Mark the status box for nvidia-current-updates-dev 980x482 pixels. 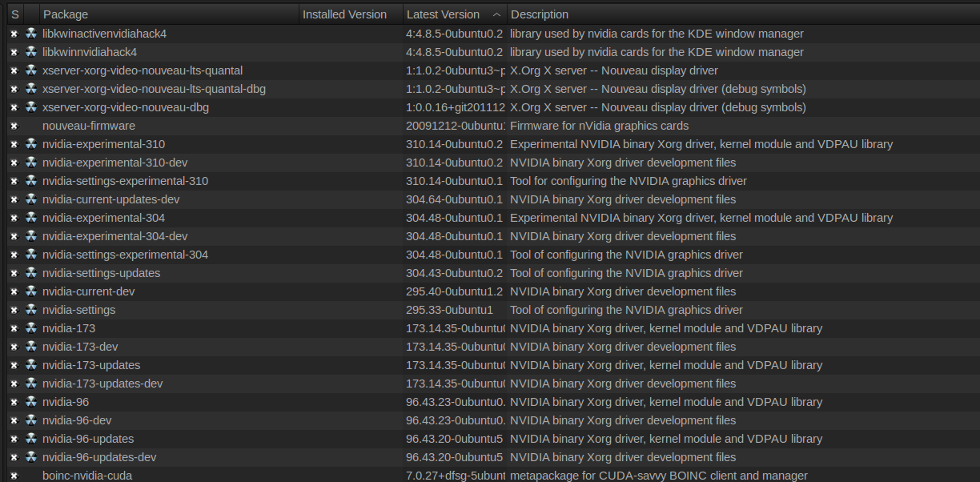(x=14, y=199)
